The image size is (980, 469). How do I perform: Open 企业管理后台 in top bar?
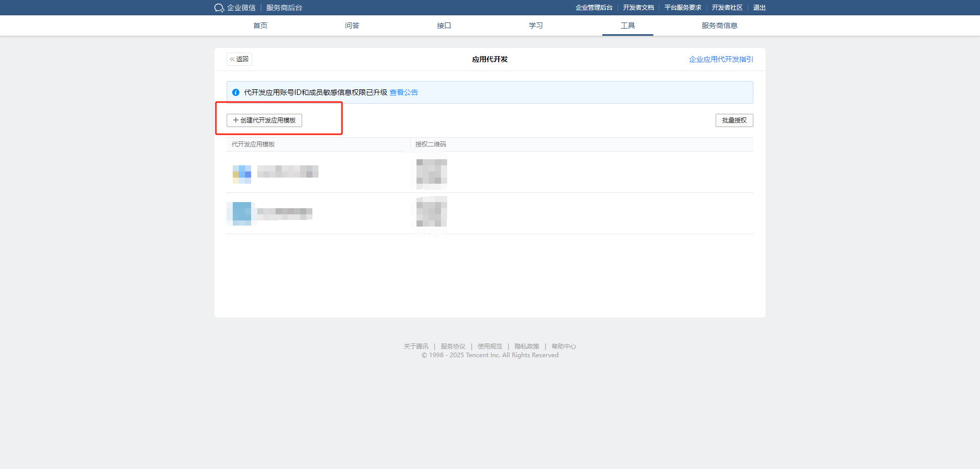[594, 8]
